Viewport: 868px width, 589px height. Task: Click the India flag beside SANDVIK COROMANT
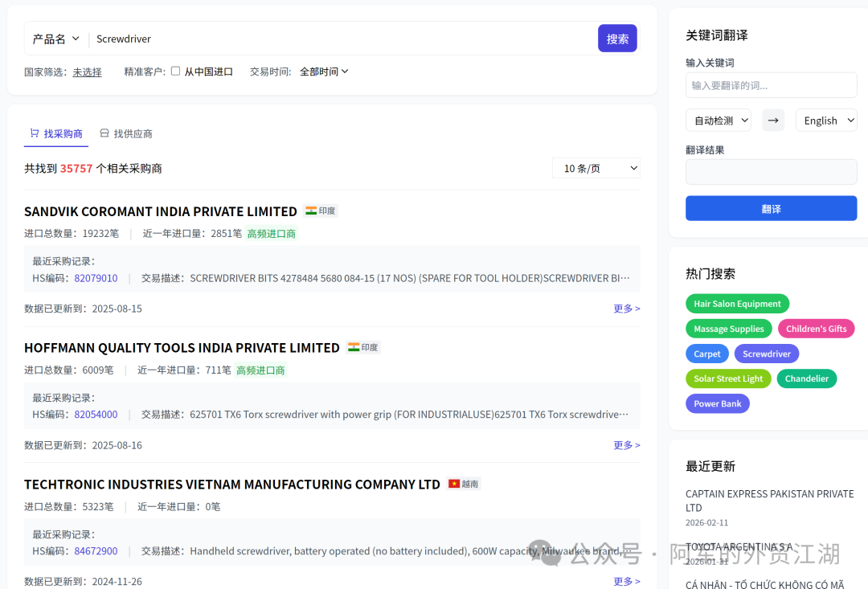[x=320, y=211]
